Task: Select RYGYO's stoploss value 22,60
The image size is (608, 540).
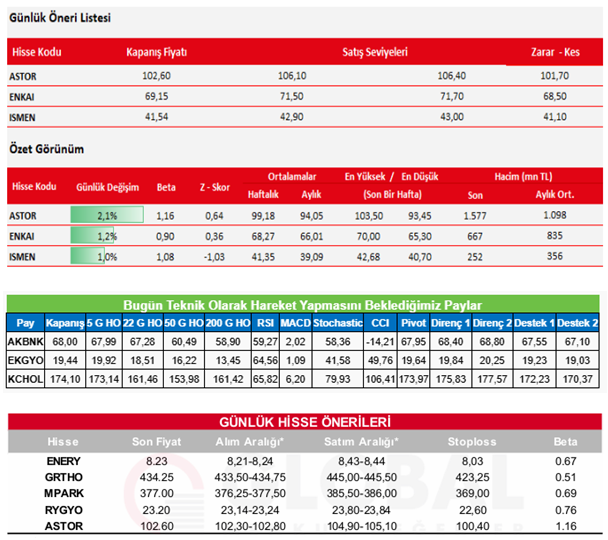Action: 472,510
